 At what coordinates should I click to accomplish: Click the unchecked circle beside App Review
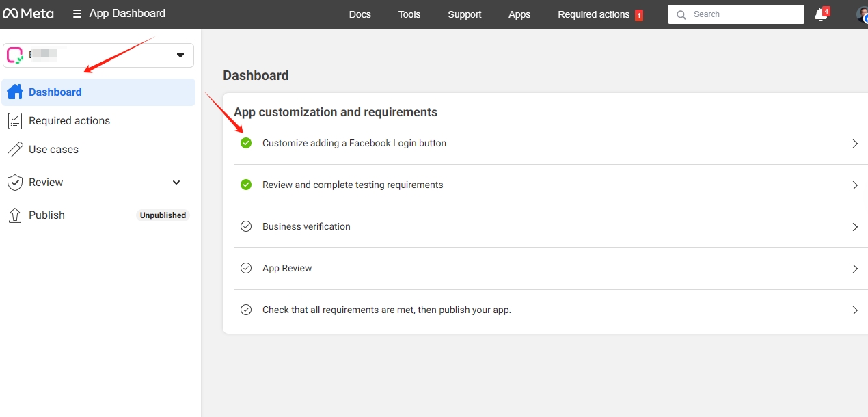click(246, 268)
